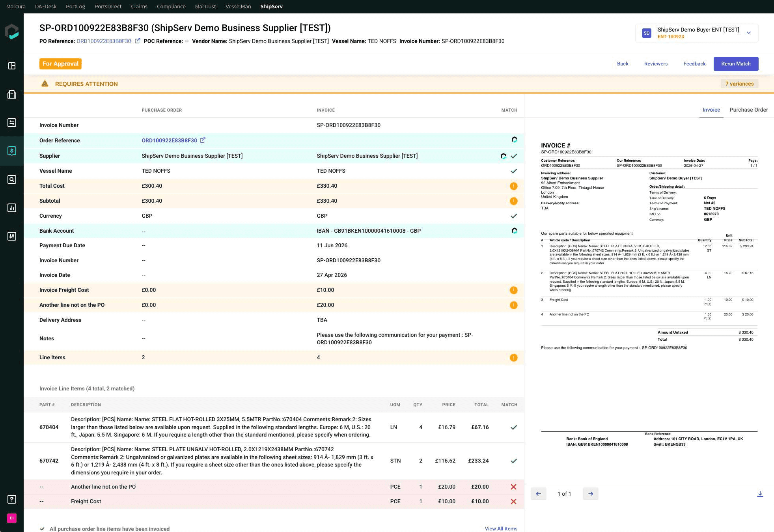Open the sliders settings icon in the sidebar
The height and width of the screenshot is (532, 774).
click(x=12, y=236)
